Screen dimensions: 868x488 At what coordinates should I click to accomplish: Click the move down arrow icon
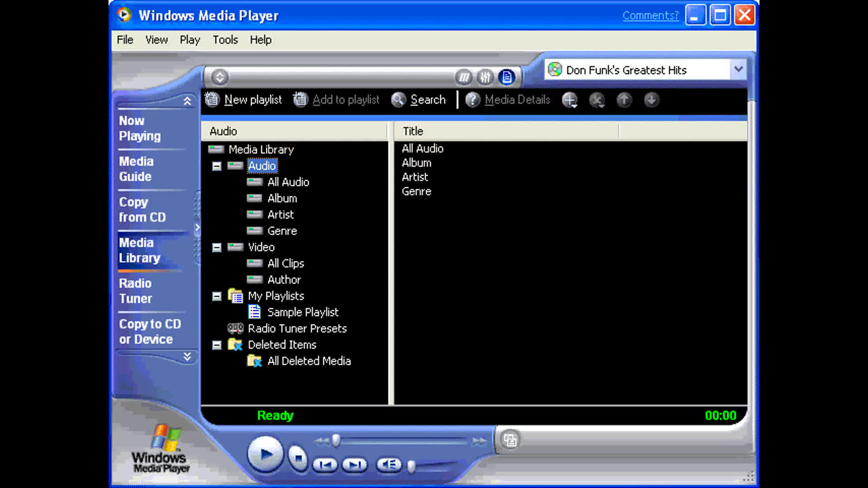point(651,100)
